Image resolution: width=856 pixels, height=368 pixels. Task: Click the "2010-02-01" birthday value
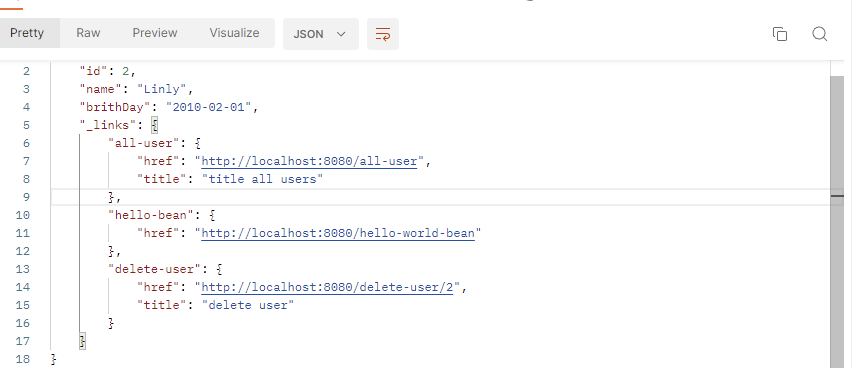click(209, 107)
